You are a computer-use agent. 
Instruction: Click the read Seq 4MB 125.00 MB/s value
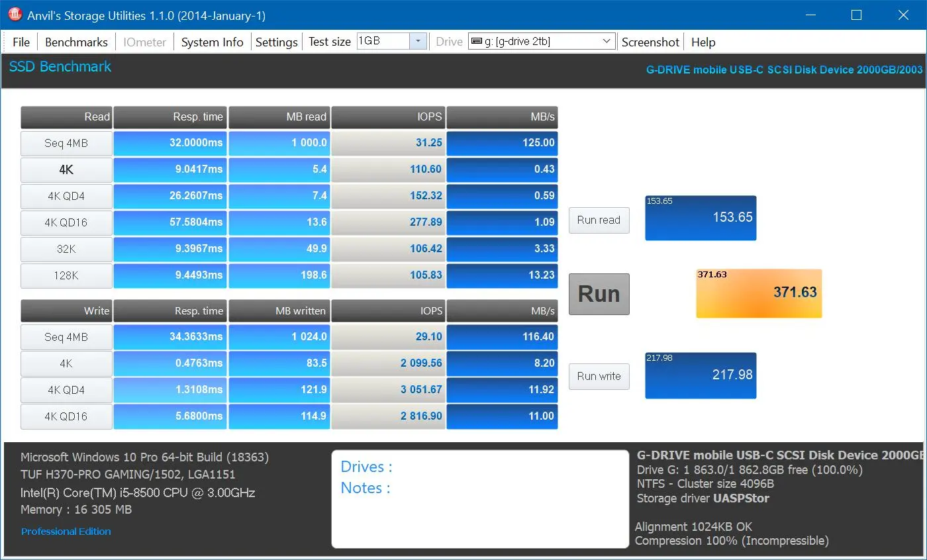[x=502, y=143]
